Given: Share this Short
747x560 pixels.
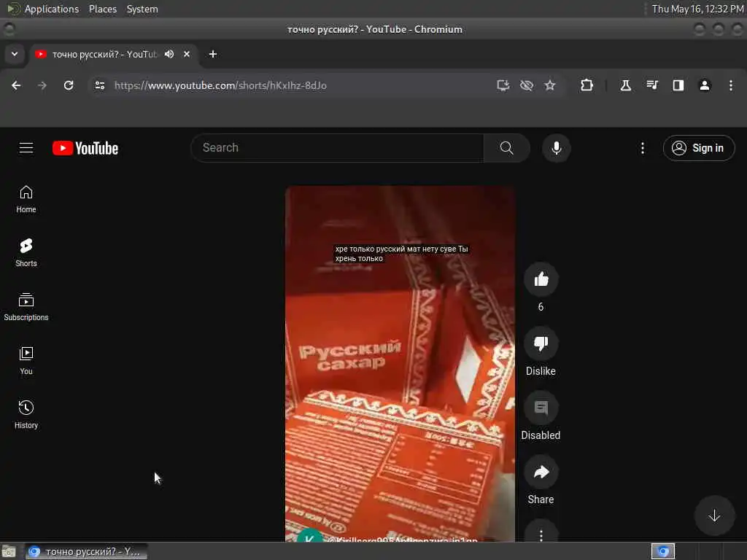Looking at the screenshot, I should coord(541,472).
